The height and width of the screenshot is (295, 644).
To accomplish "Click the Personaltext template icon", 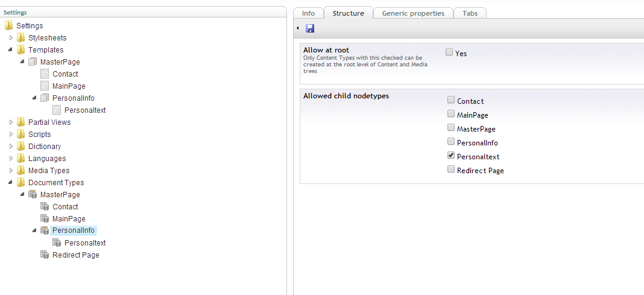I will click(57, 110).
